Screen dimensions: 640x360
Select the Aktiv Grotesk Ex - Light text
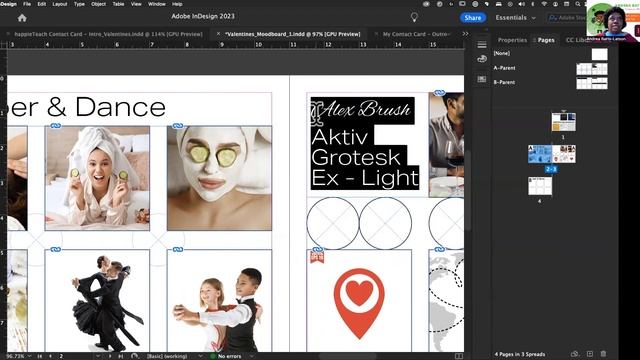364,157
